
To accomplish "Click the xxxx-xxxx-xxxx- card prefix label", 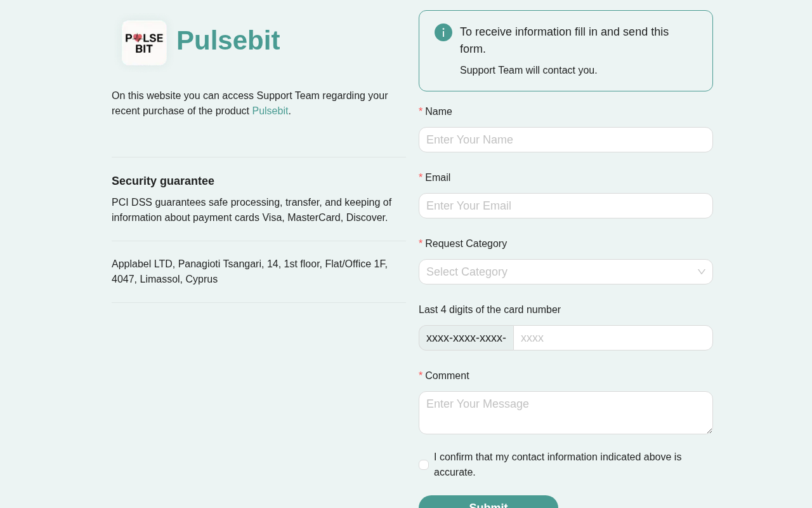I will coord(466,338).
